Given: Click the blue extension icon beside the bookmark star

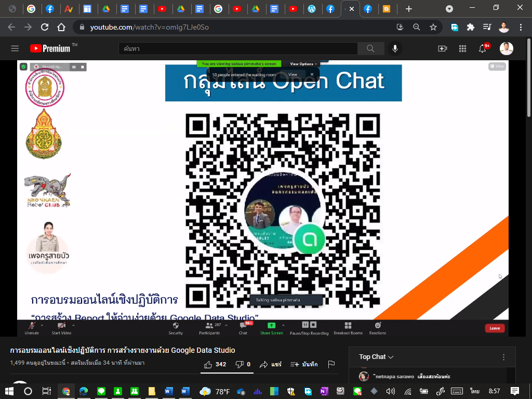Looking at the screenshot, I should click(455, 27).
